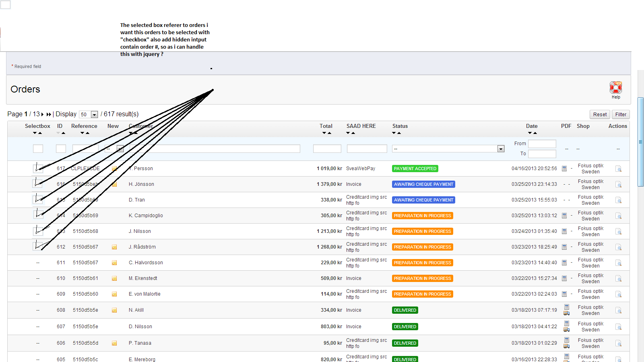View details of order 616
The height and width of the screenshot is (362, 644).
pos(618,185)
